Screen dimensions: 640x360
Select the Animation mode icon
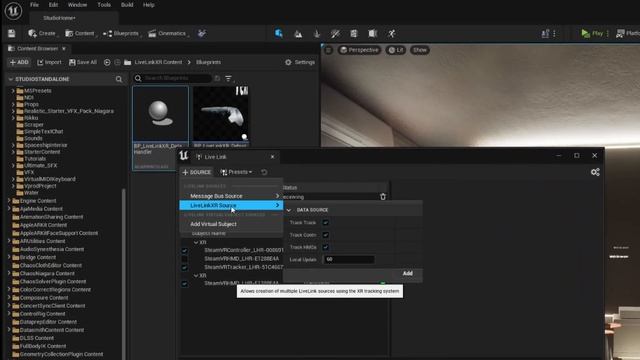(x=391, y=34)
